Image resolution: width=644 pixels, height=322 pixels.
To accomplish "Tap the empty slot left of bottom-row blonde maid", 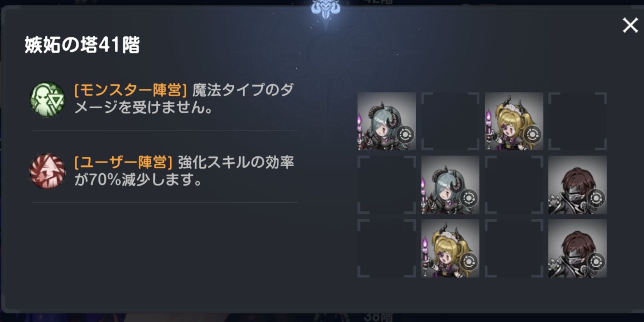I will click(x=386, y=248).
